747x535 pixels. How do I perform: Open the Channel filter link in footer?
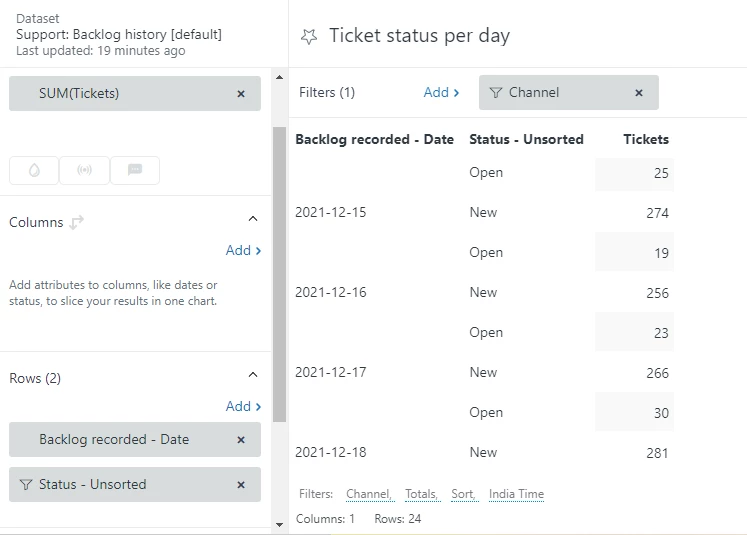tap(369, 494)
